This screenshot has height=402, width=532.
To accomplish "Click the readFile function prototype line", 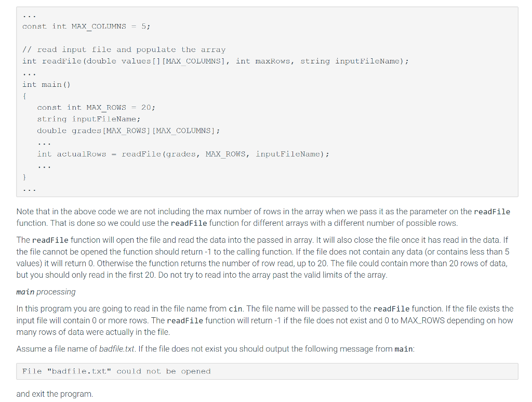I will (x=216, y=61).
